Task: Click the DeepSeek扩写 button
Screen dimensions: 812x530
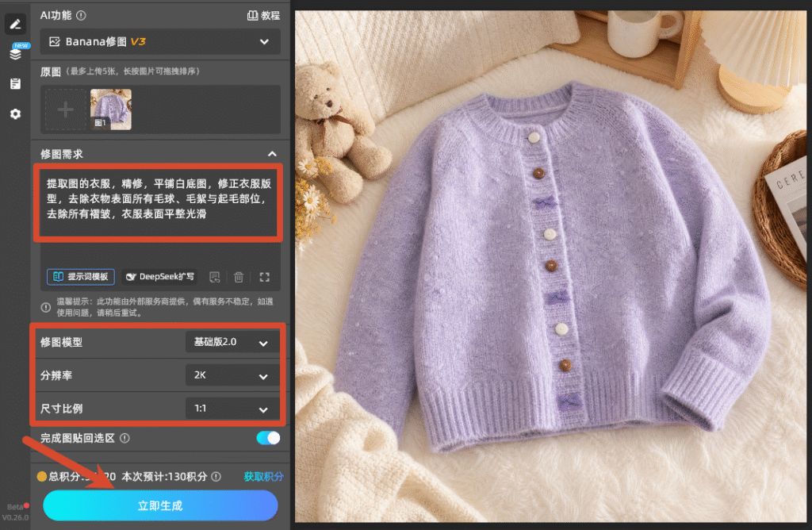Action: tap(160, 277)
